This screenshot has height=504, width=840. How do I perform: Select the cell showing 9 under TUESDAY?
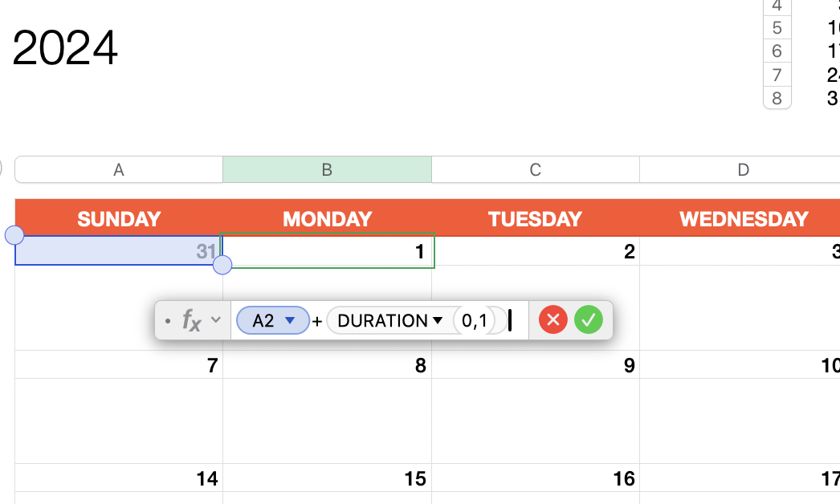click(535, 365)
